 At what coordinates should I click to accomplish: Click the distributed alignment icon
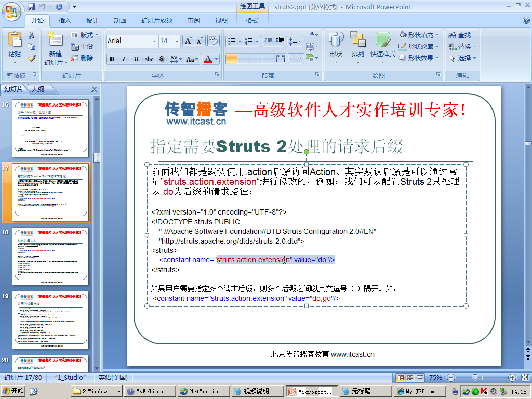(281, 59)
